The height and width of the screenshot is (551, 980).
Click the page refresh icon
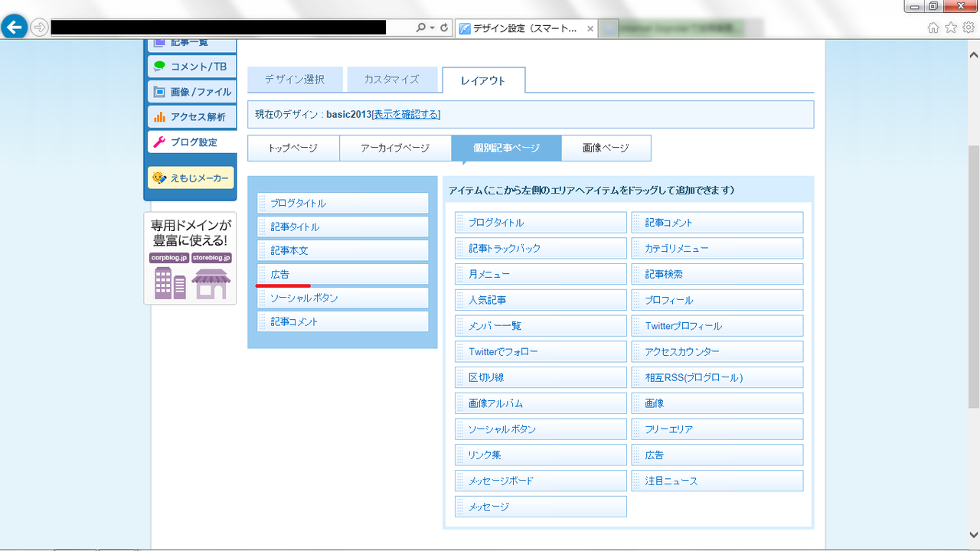(x=444, y=28)
